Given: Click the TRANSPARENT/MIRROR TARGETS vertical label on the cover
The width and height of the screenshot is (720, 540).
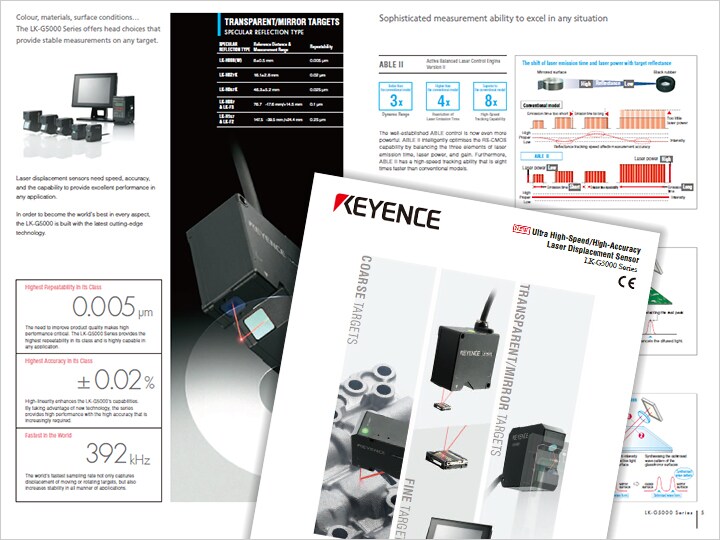Looking at the screenshot, I should [x=512, y=370].
